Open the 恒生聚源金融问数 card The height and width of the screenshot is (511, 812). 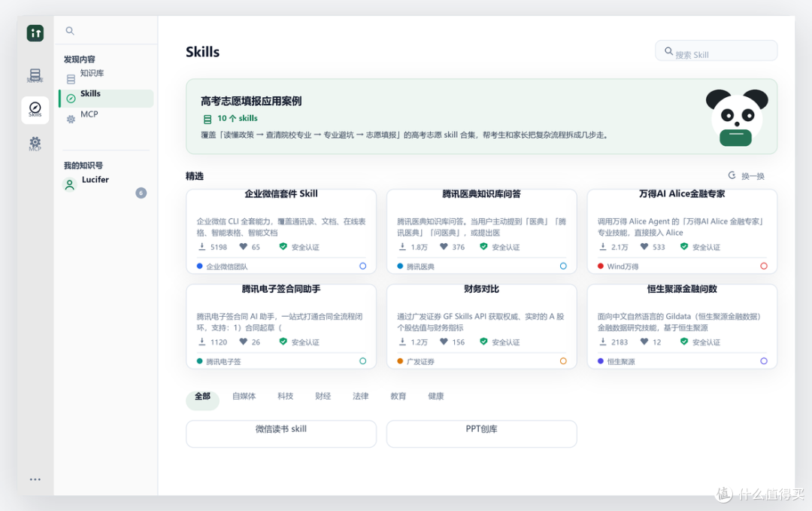[x=682, y=327]
